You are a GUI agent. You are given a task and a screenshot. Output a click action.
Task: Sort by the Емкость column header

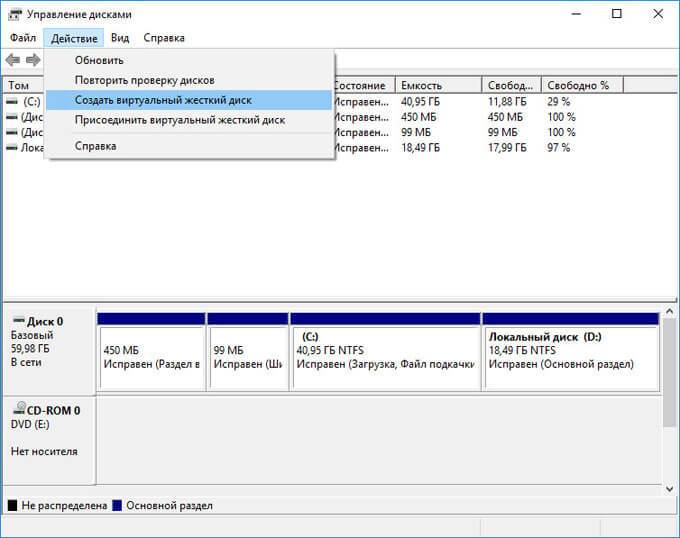pos(437,85)
